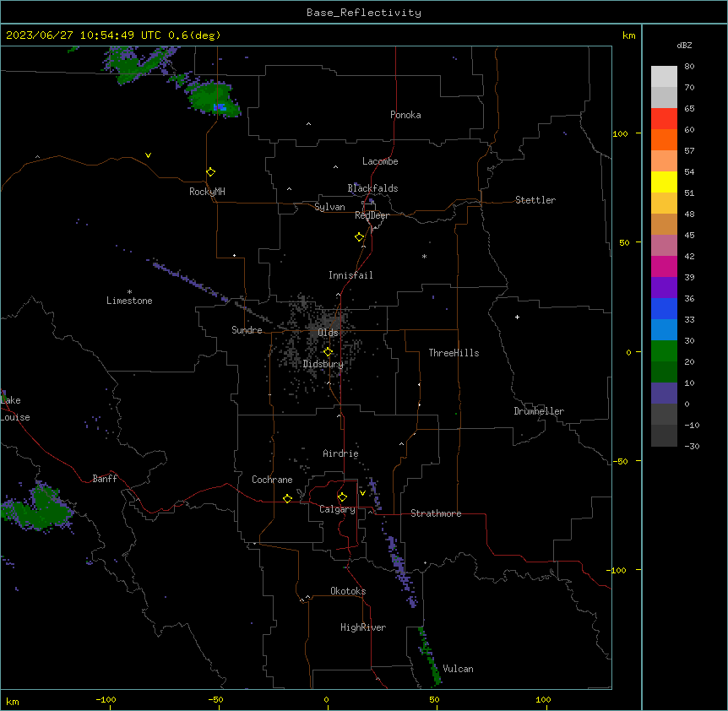Click the Lacombe city label
728x711 pixels.
(380, 161)
